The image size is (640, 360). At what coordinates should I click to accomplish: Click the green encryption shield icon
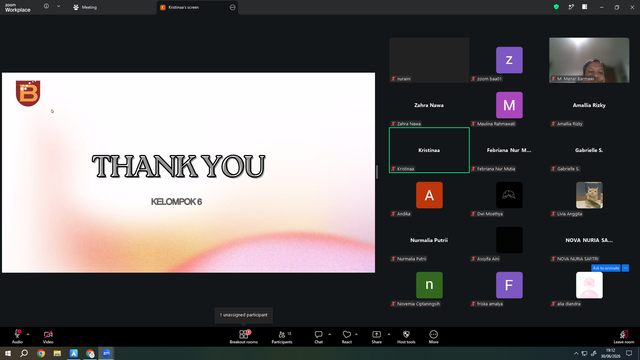[x=556, y=7]
